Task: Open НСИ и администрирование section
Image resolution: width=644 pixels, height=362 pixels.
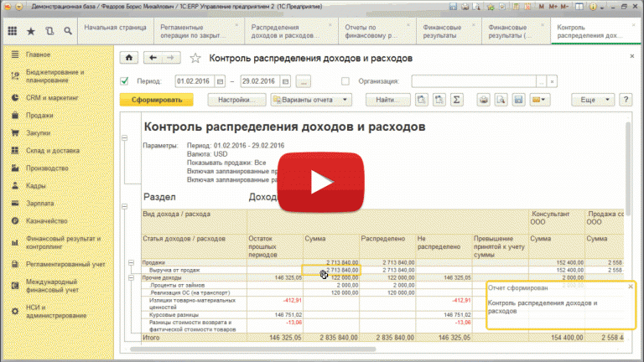Action: [56, 312]
